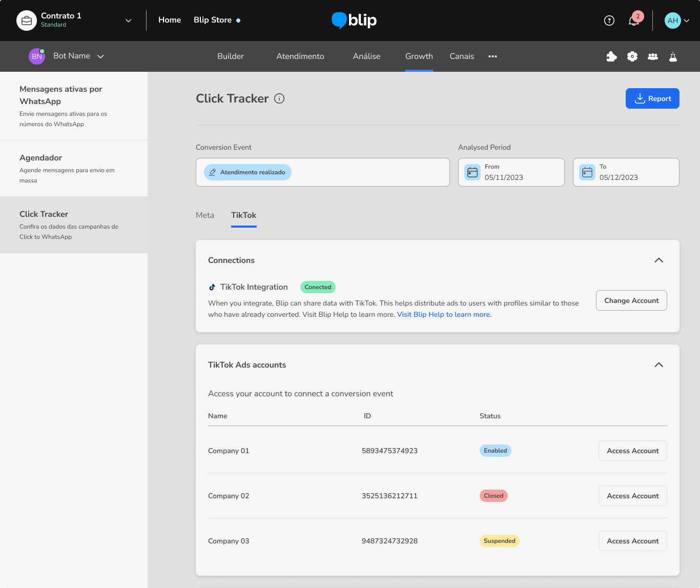Open Mensagens ativas por WhatsApp sidebar item
The width and height of the screenshot is (700, 588).
(x=74, y=106)
